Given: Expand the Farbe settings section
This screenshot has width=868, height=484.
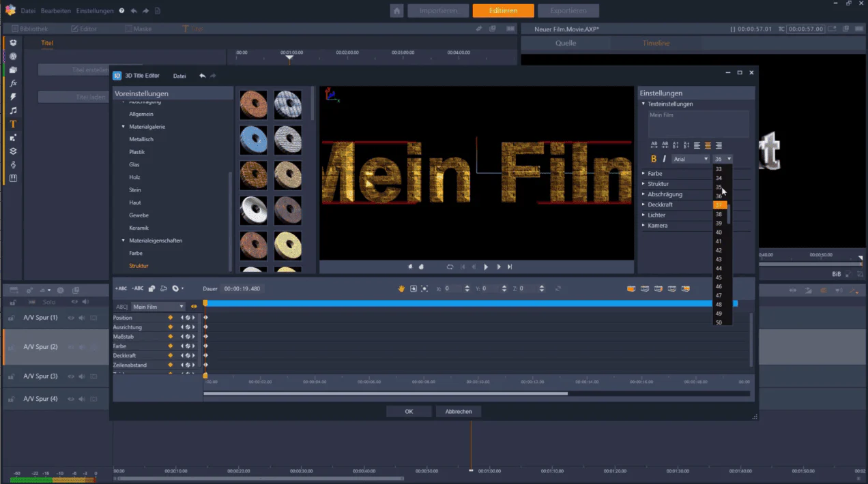Looking at the screenshot, I should pyautogui.click(x=655, y=174).
